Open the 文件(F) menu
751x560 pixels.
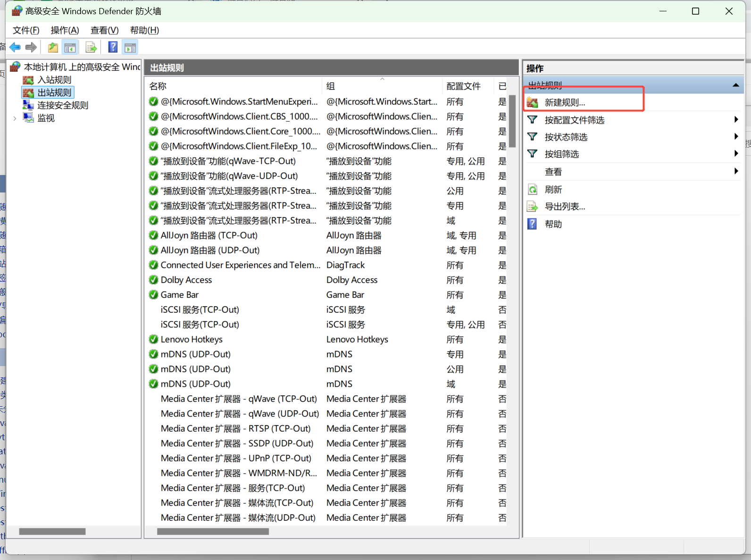tap(26, 30)
